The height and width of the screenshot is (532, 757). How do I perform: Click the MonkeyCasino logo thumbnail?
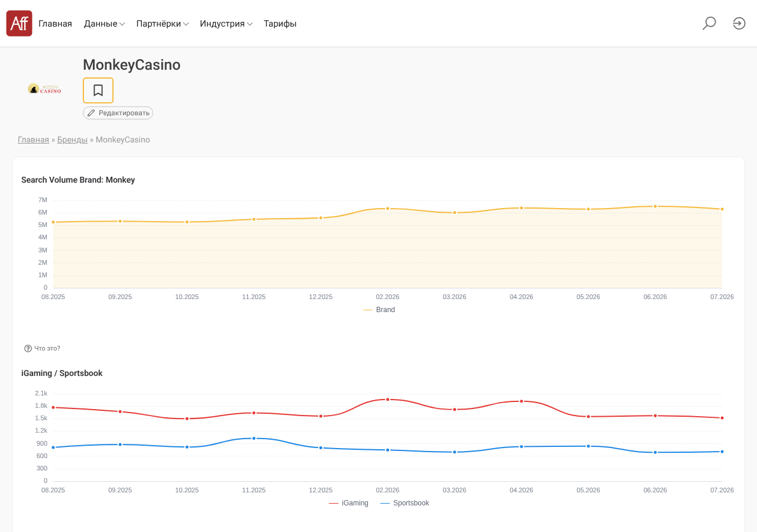(x=44, y=89)
